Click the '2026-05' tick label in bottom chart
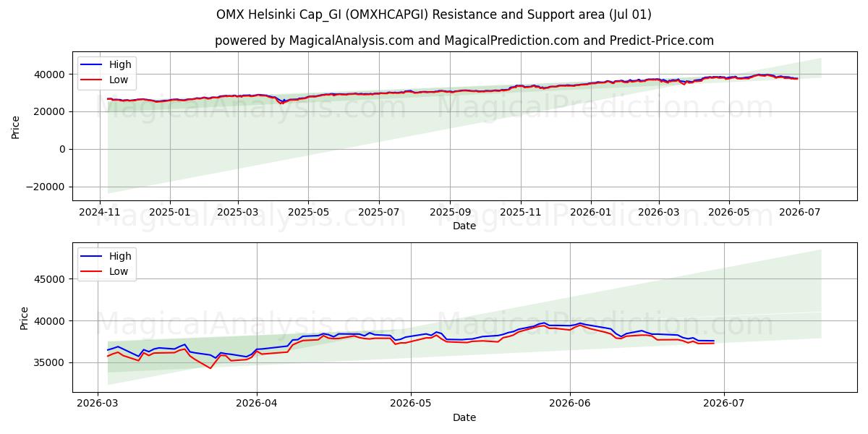 pos(411,404)
